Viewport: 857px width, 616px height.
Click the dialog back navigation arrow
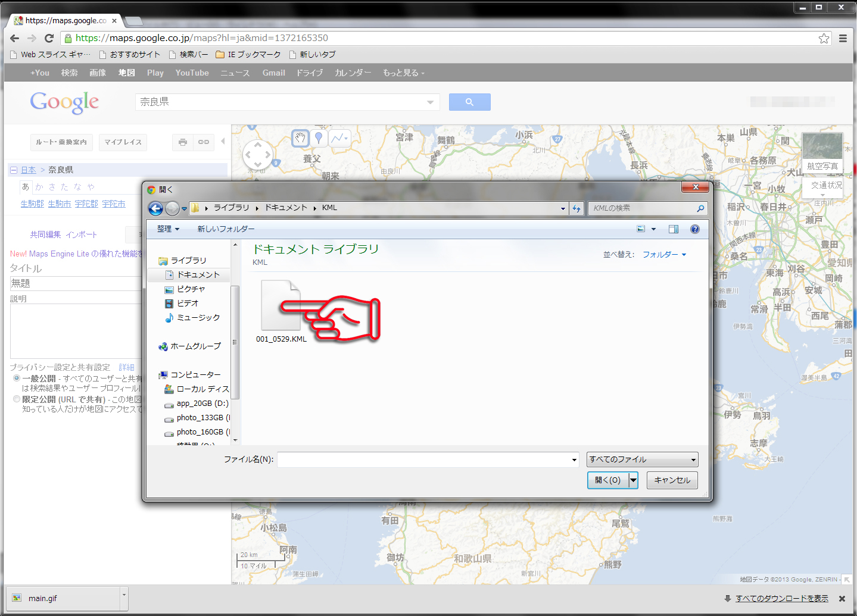pos(155,208)
